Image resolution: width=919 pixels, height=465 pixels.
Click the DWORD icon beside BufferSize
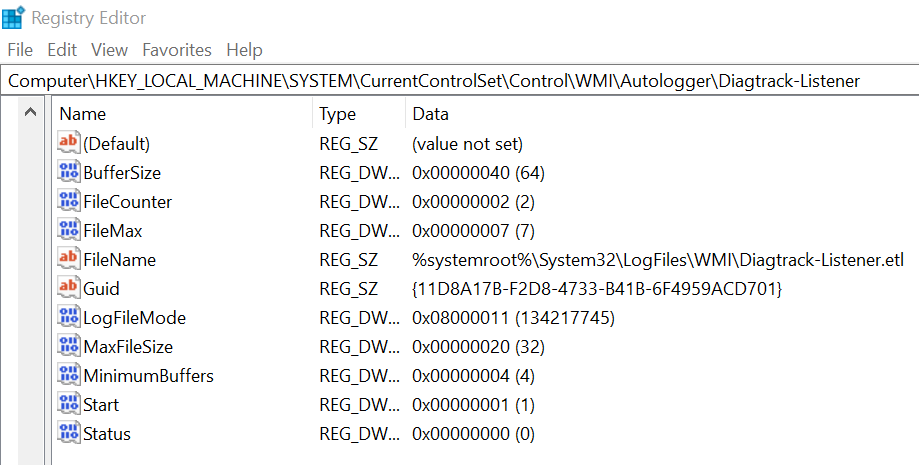click(69, 173)
